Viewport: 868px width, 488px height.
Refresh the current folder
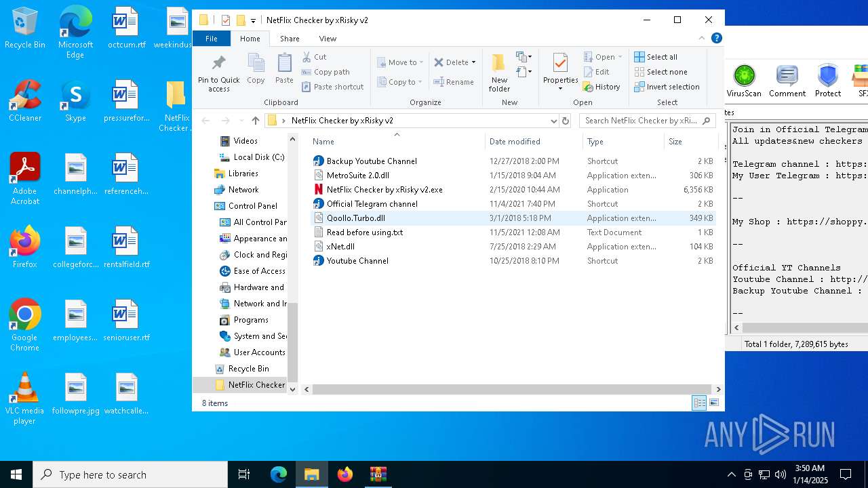tap(566, 121)
